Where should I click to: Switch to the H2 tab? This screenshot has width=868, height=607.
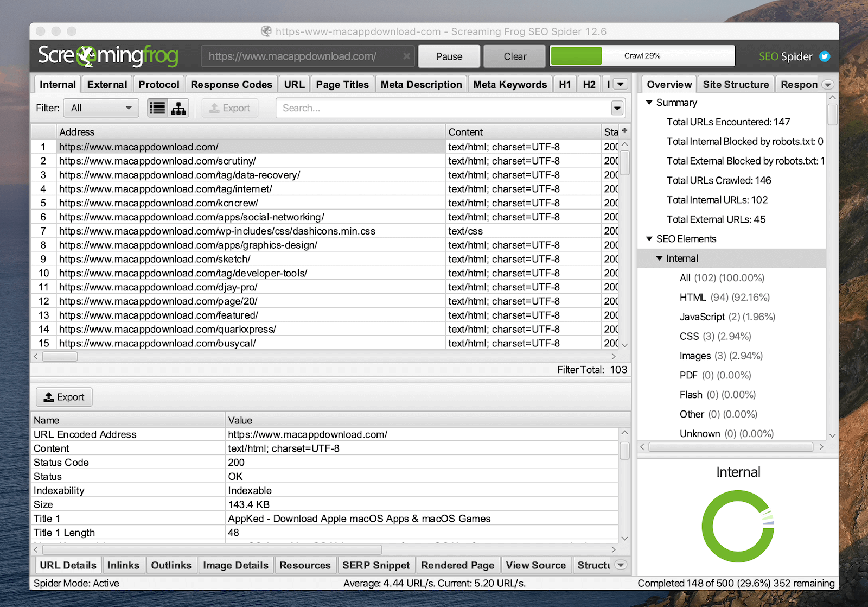tap(589, 84)
